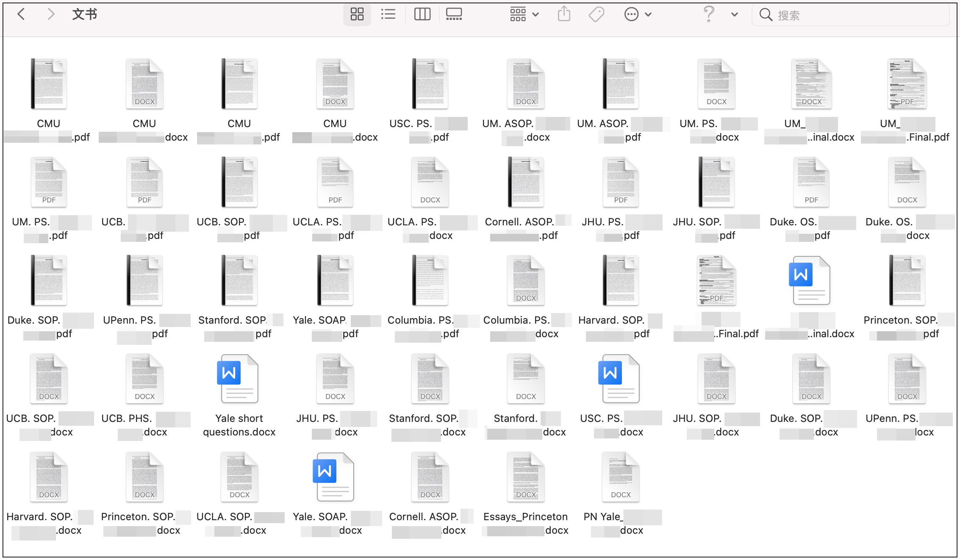Switch to column view

pyautogui.click(x=422, y=14)
